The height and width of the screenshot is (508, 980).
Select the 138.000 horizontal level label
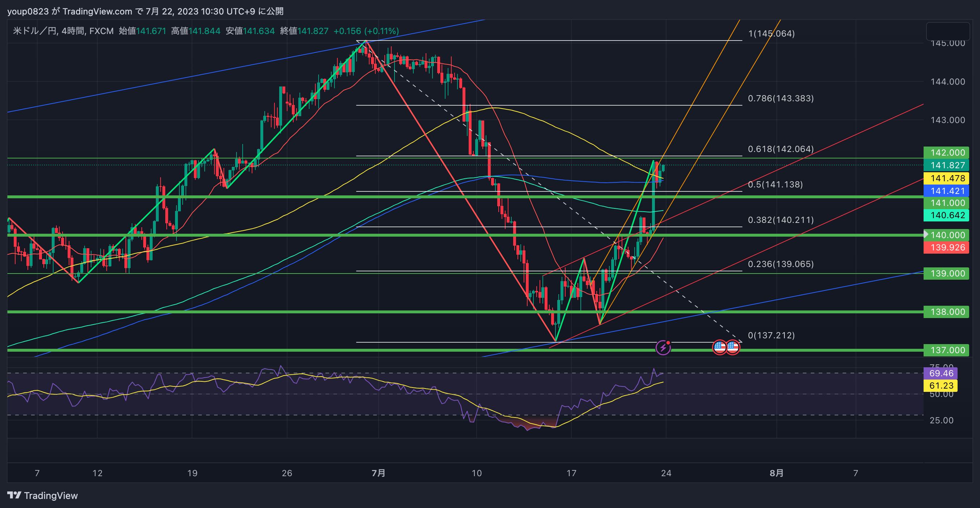point(946,312)
